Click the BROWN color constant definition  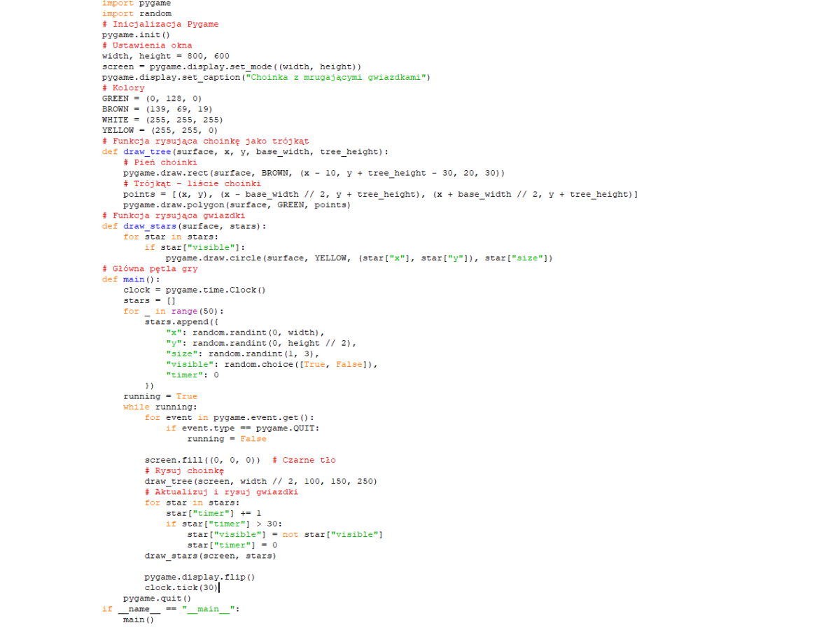click(157, 109)
